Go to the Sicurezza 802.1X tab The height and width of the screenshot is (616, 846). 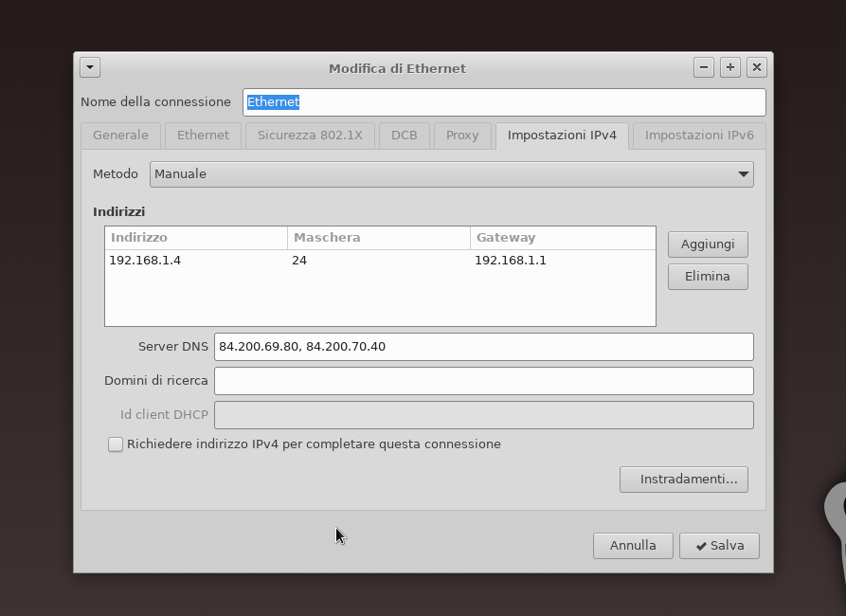pos(310,136)
